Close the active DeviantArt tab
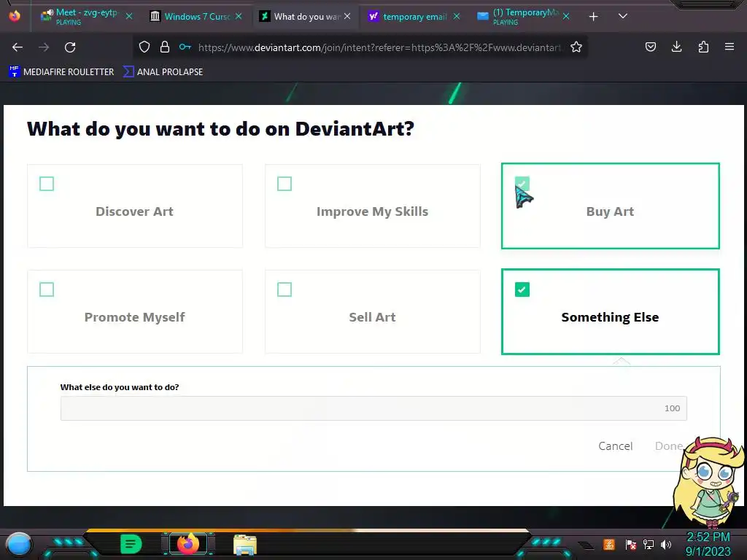 (347, 16)
